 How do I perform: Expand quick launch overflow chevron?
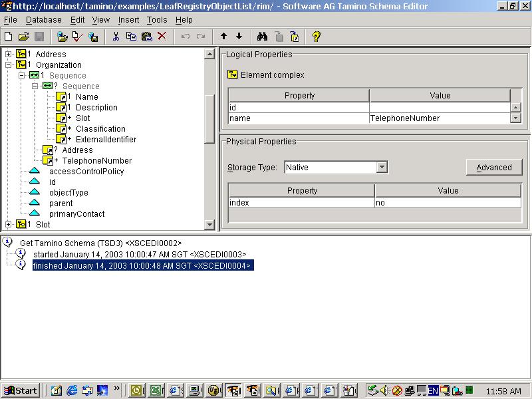click(x=116, y=388)
